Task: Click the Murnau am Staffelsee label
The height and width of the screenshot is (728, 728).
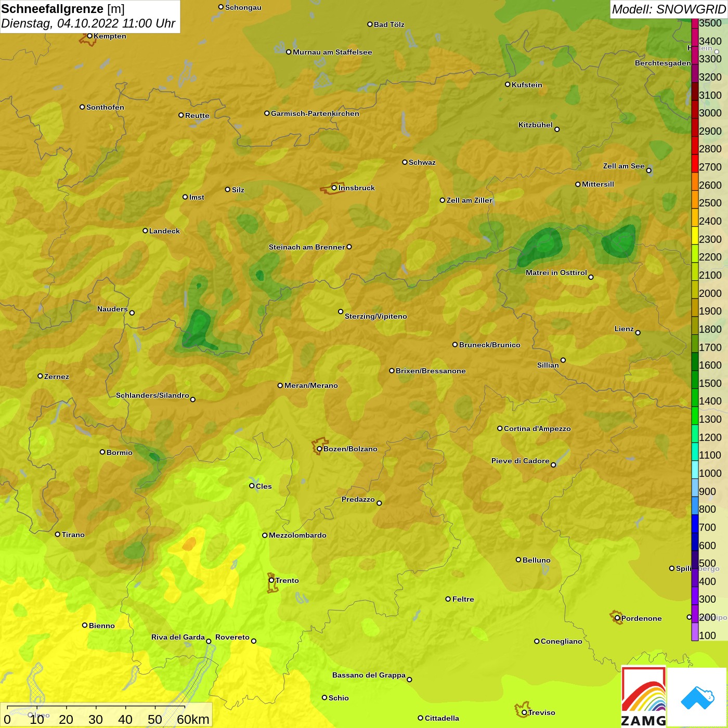Action: point(332,52)
